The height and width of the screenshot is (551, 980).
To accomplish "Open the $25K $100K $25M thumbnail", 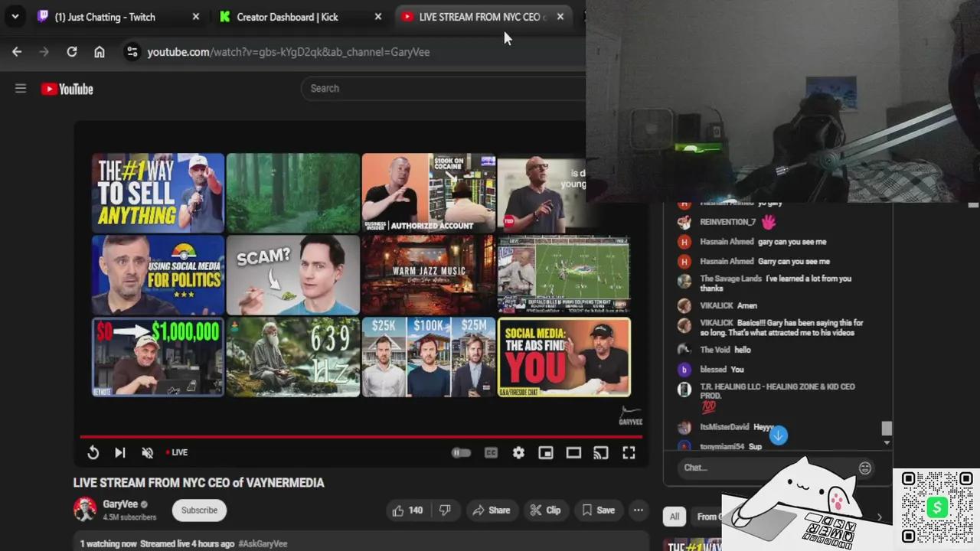I will click(429, 357).
